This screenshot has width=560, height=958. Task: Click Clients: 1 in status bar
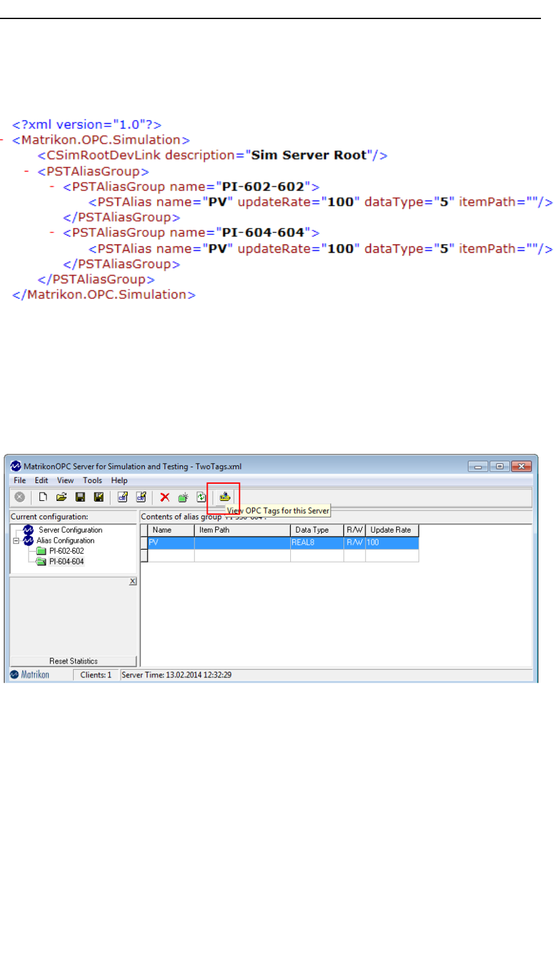coord(95,675)
